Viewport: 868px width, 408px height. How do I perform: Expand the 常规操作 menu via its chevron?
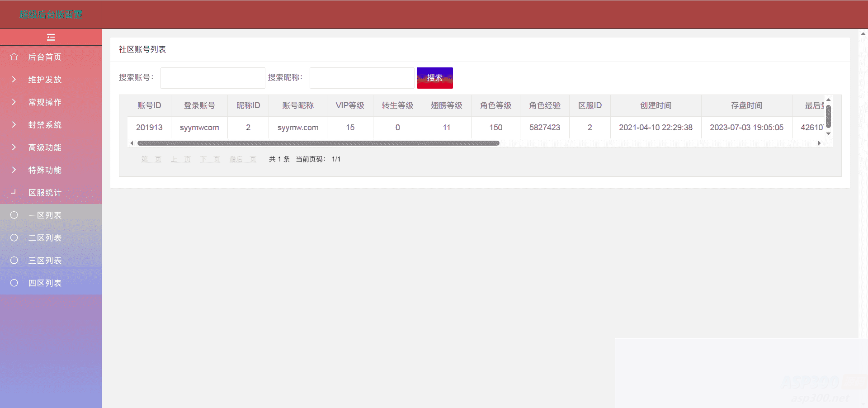coord(14,102)
